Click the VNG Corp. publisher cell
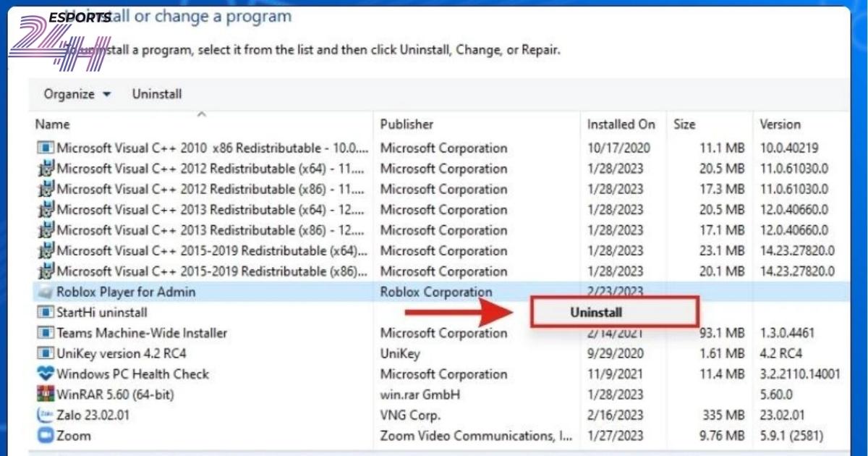 click(410, 415)
